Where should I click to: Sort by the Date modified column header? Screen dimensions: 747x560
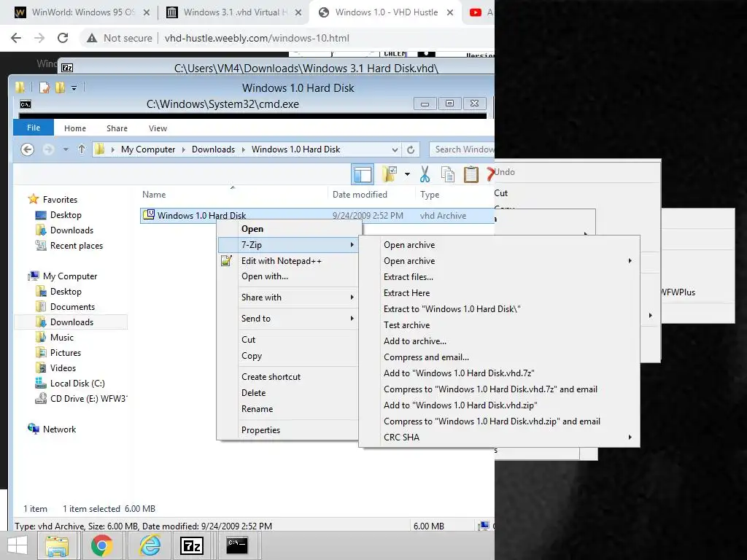[x=360, y=194]
